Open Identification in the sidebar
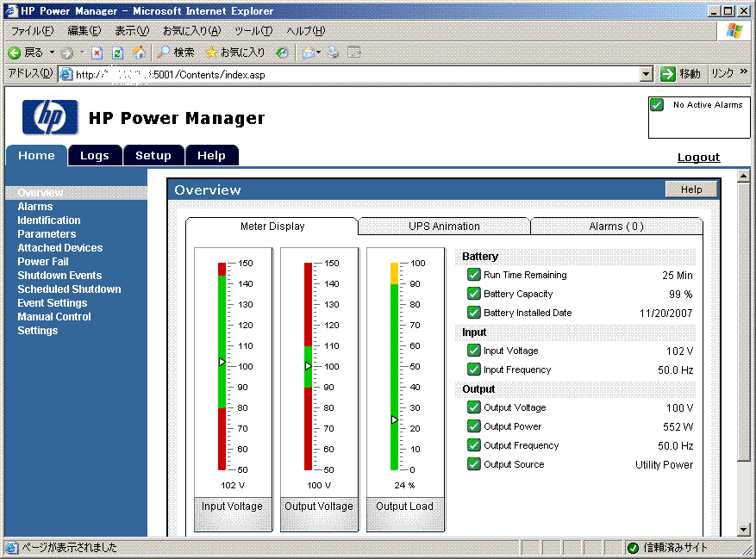 point(49,220)
